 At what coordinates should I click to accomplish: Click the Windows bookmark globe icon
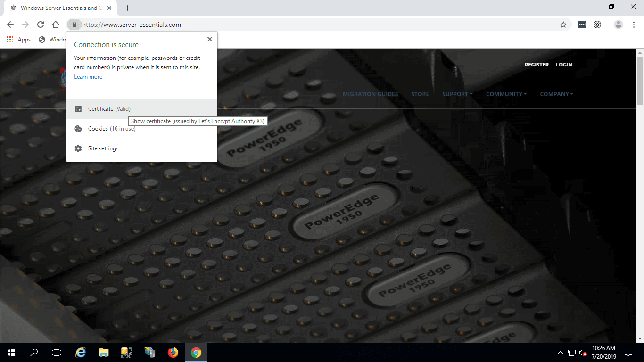click(x=42, y=40)
